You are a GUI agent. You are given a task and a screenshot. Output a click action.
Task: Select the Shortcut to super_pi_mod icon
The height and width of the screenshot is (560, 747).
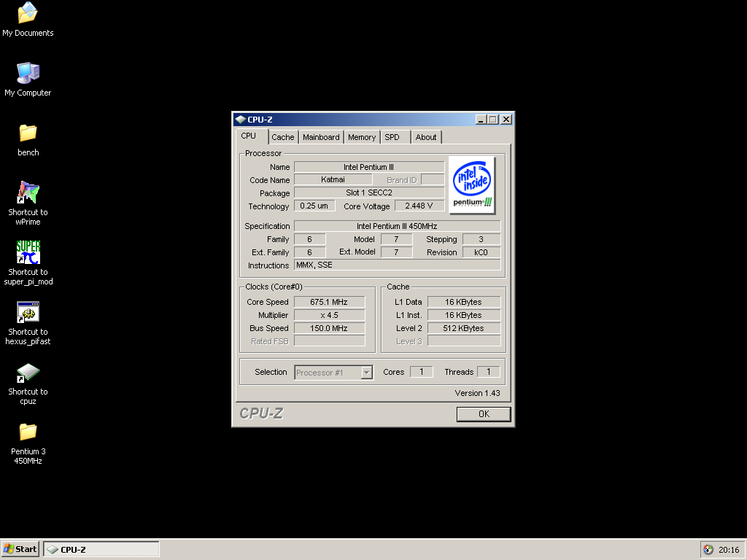[x=28, y=262]
